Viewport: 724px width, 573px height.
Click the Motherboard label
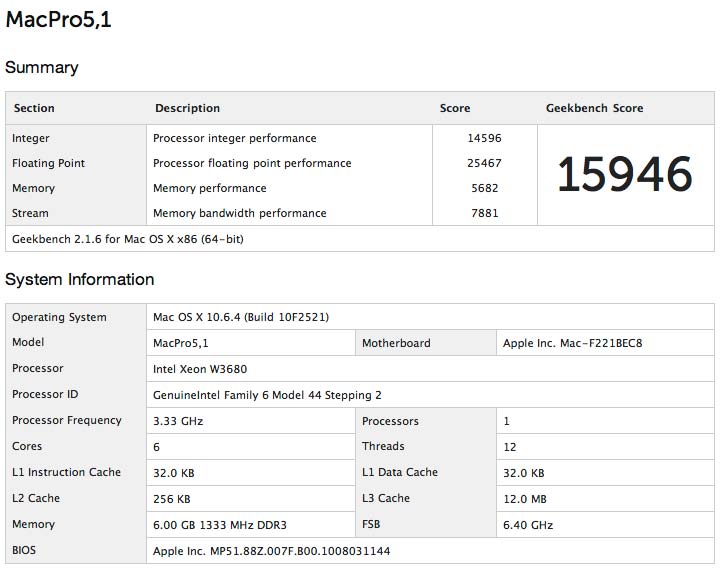click(396, 343)
